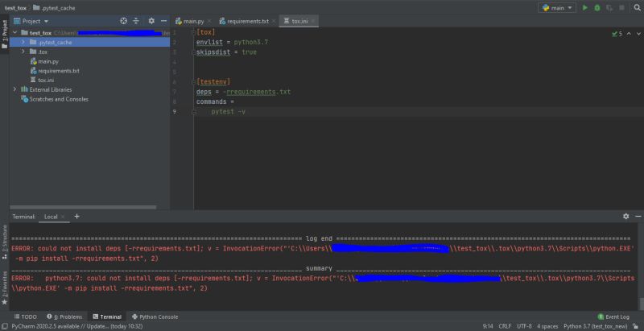Expand the .tox folder arrow

pos(23,52)
